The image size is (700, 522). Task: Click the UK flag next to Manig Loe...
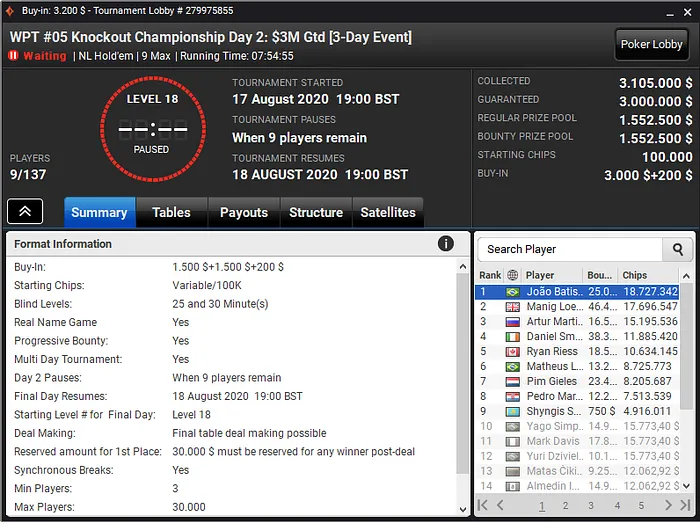(512, 307)
